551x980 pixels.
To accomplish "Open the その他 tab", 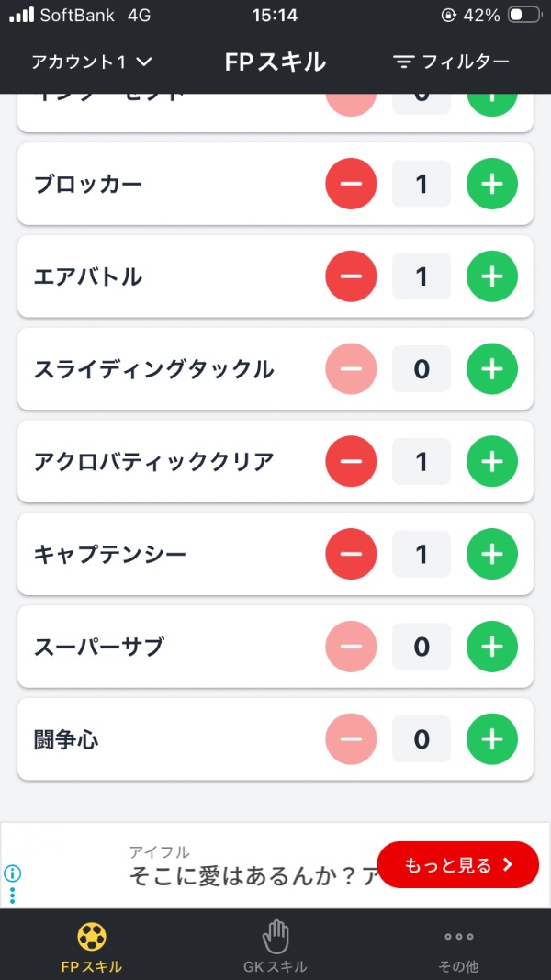I will pyautogui.click(x=458, y=947).
